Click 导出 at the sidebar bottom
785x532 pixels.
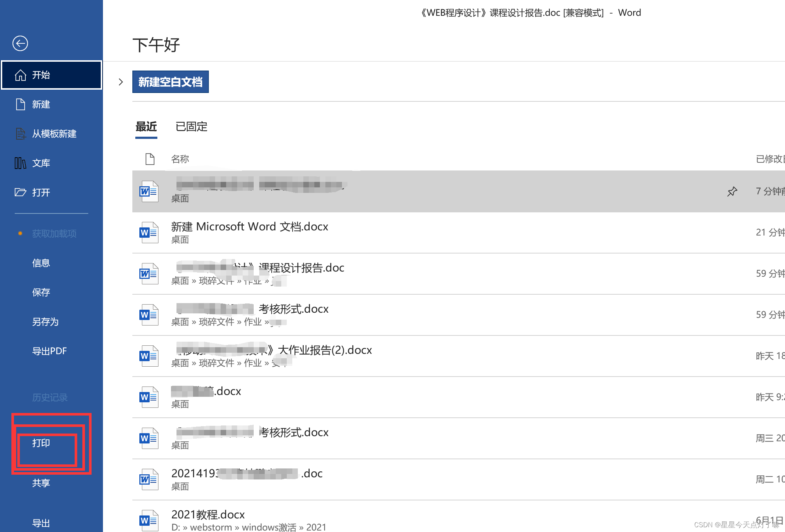[x=41, y=523]
